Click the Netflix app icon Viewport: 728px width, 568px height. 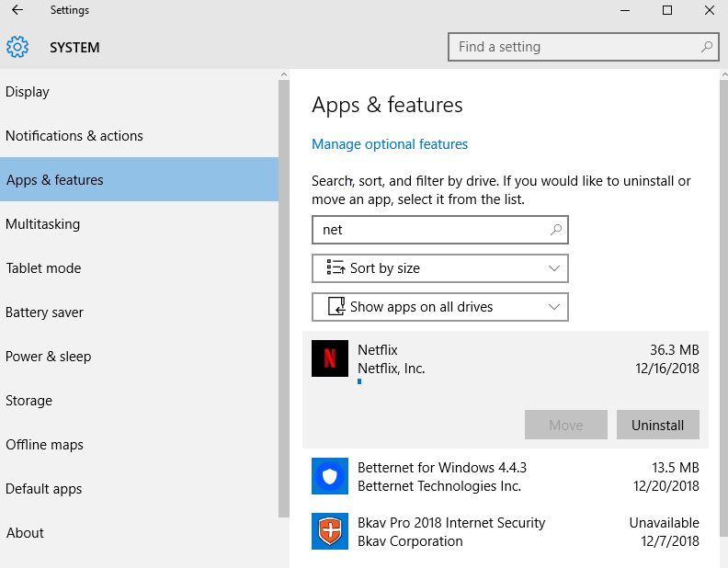tap(330, 358)
